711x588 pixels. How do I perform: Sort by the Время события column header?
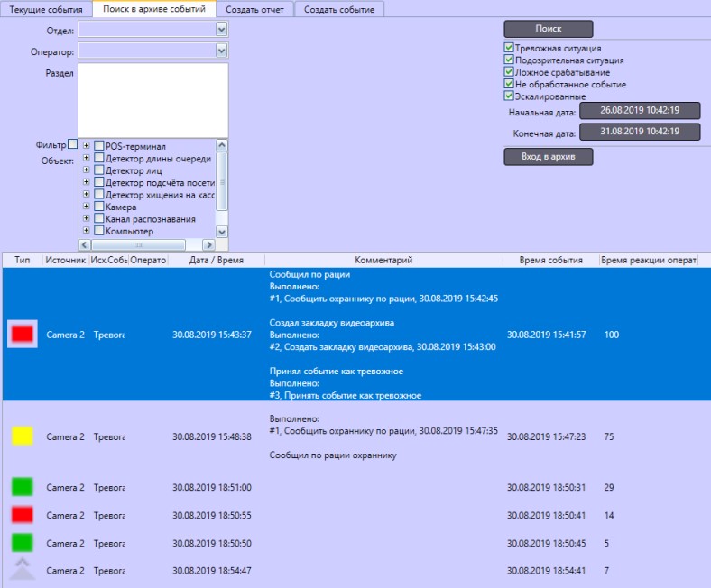(551, 260)
